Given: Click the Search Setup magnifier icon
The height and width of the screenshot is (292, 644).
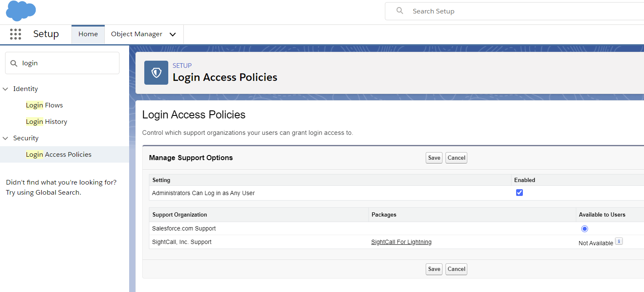Looking at the screenshot, I should pos(400,11).
